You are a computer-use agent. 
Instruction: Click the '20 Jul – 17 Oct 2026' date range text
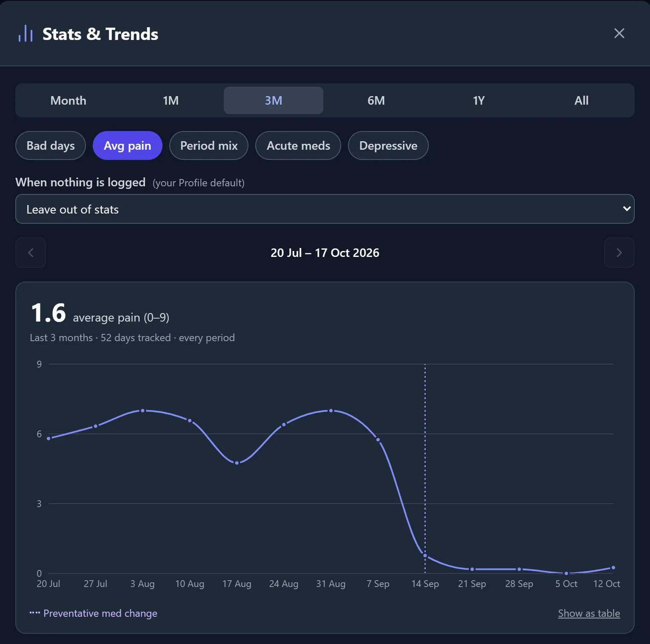325,253
